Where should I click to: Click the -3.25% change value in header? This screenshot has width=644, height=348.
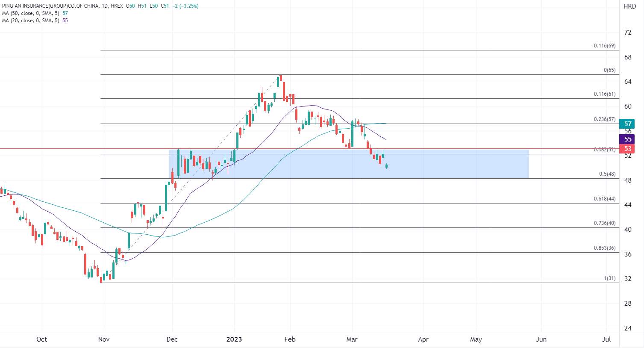pyautogui.click(x=188, y=6)
